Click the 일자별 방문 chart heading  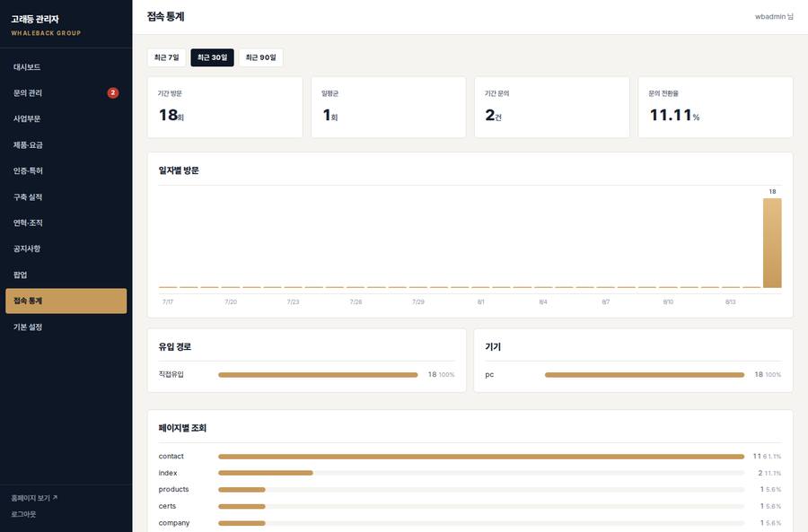[x=179, y=170]
